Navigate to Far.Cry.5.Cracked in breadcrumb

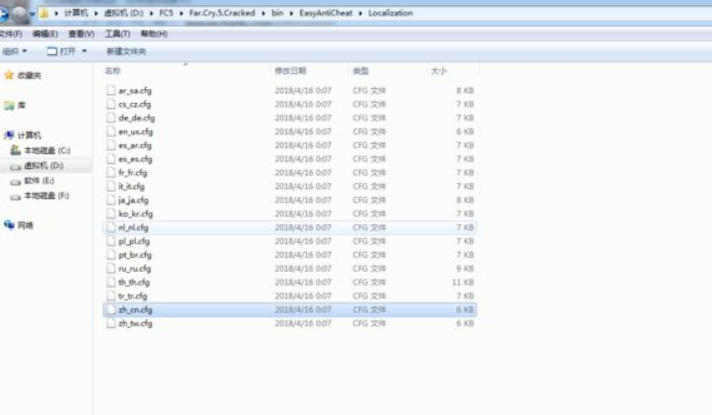[222, 13]
